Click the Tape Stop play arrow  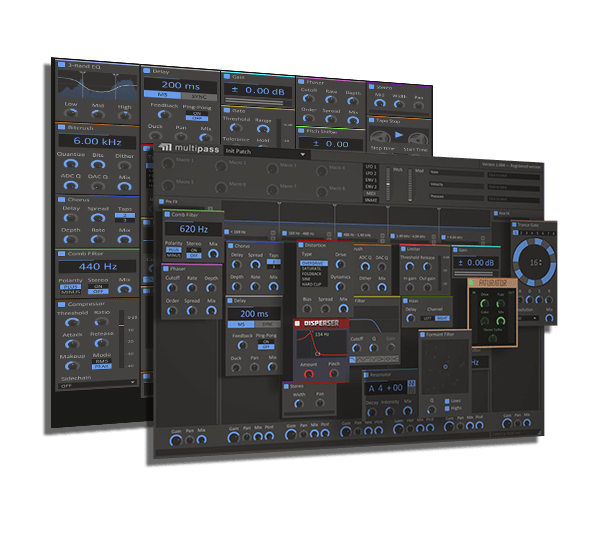tap(399, 135)
